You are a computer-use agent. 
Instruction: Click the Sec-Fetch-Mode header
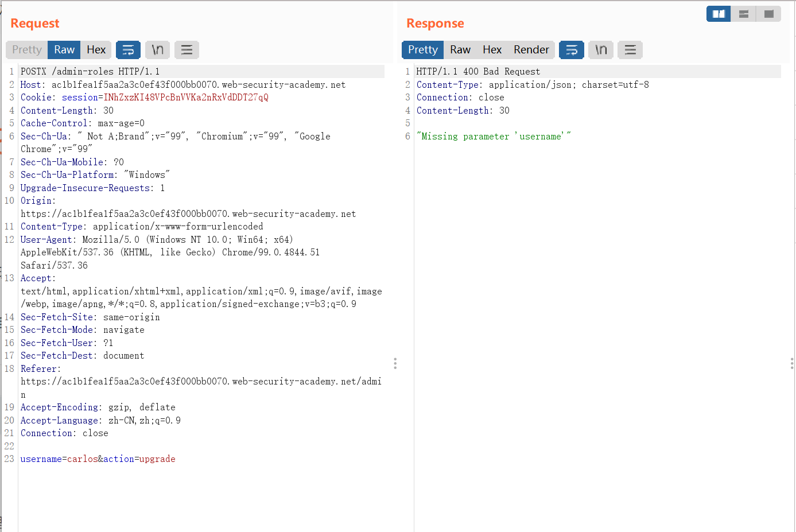point(83,330)
